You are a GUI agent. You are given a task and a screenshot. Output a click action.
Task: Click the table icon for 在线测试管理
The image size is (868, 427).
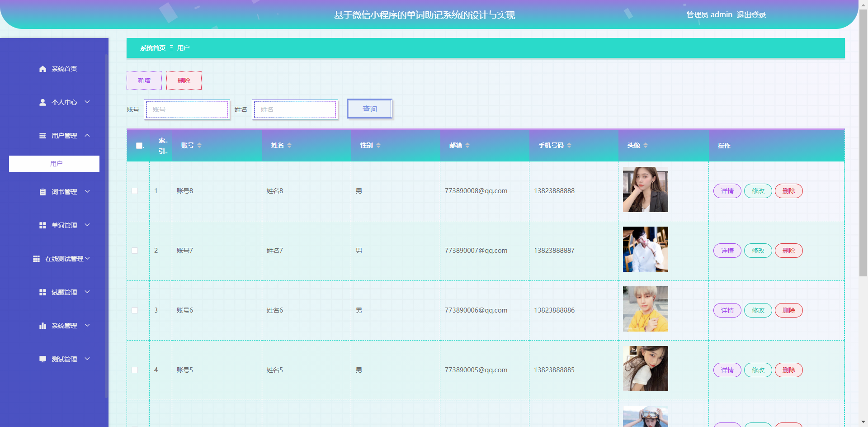point(36,259)
